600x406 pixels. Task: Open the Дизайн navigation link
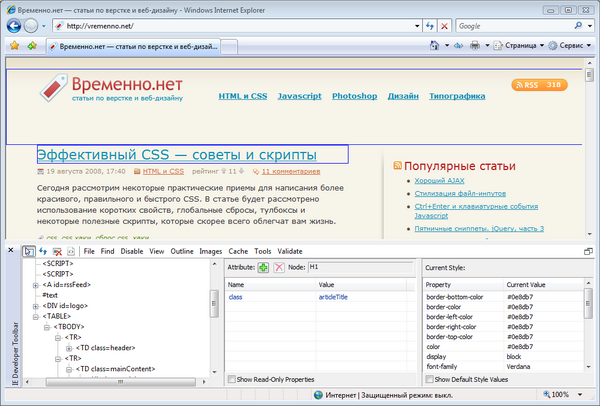tap(403, 96)
